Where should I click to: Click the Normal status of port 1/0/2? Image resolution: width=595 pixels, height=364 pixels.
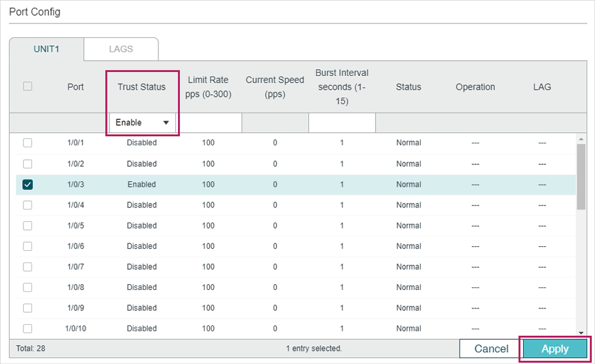click(408, 164)
